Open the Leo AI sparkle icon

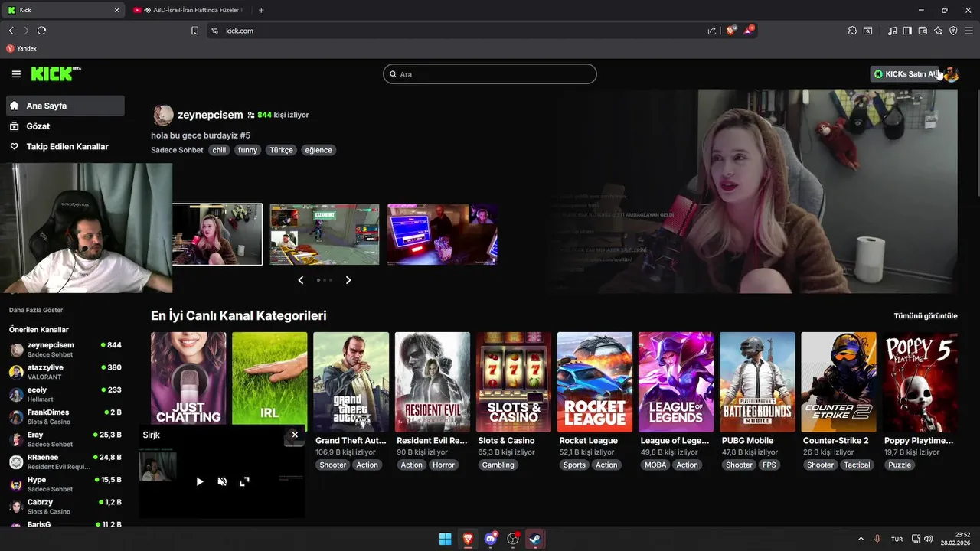click(x=938, y=31)
